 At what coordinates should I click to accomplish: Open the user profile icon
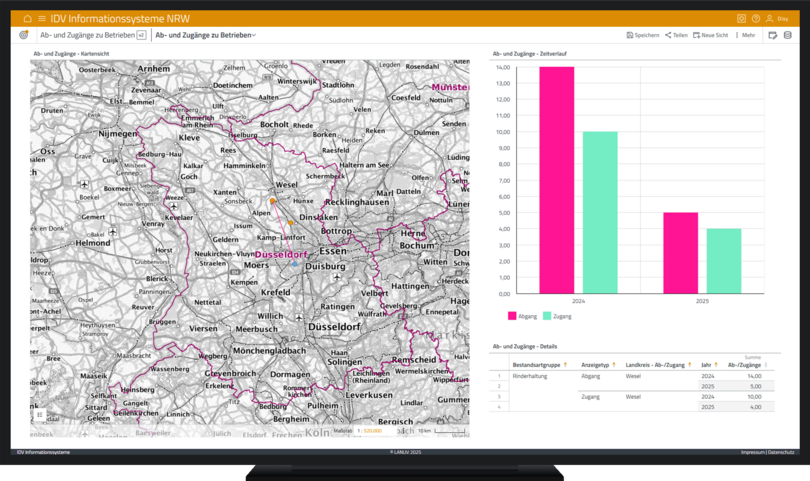(x=770, y=19)
